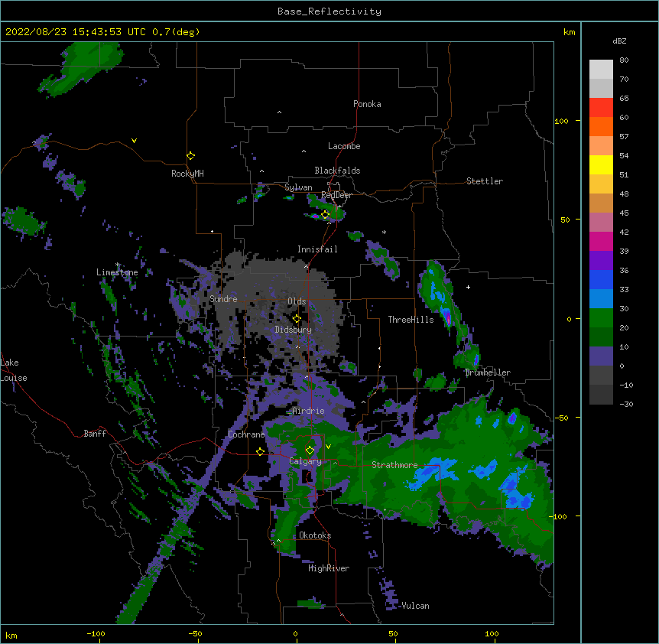Click the RedDeer city label

click(336, 195)
